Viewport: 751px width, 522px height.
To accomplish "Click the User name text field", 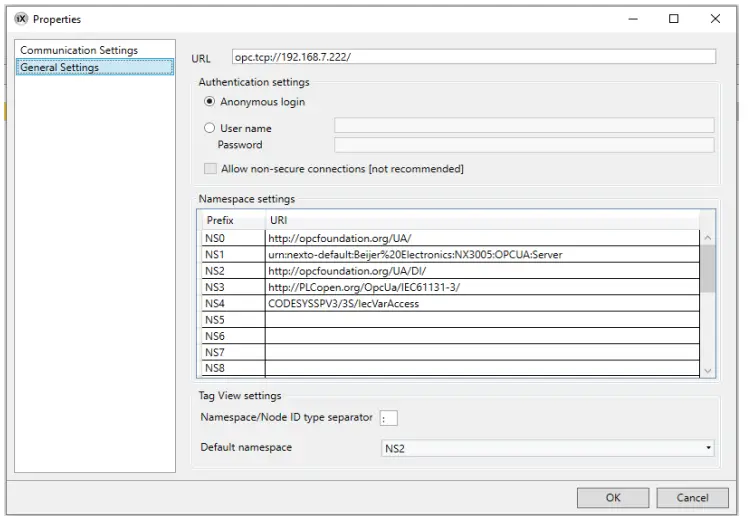I will (524, 125).
